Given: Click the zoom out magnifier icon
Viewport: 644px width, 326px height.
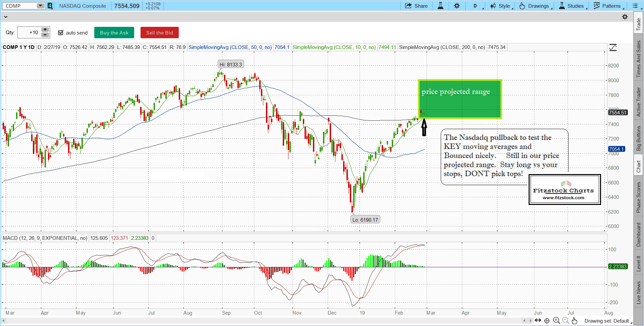Looking at the screenshot, I should click(x=566, y=321).
